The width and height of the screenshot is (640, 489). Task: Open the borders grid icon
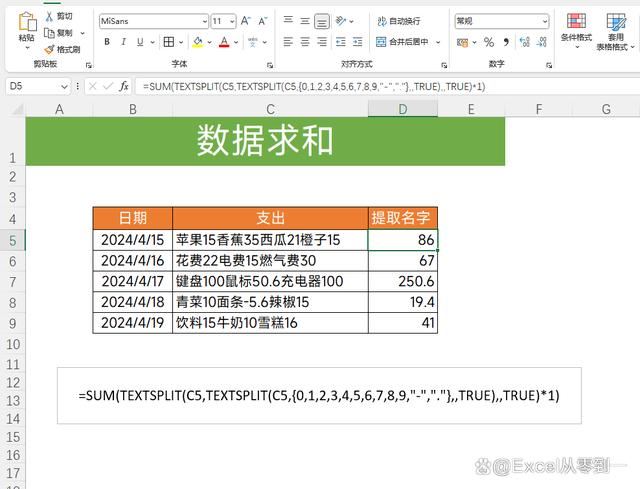[x=169, y=42]
